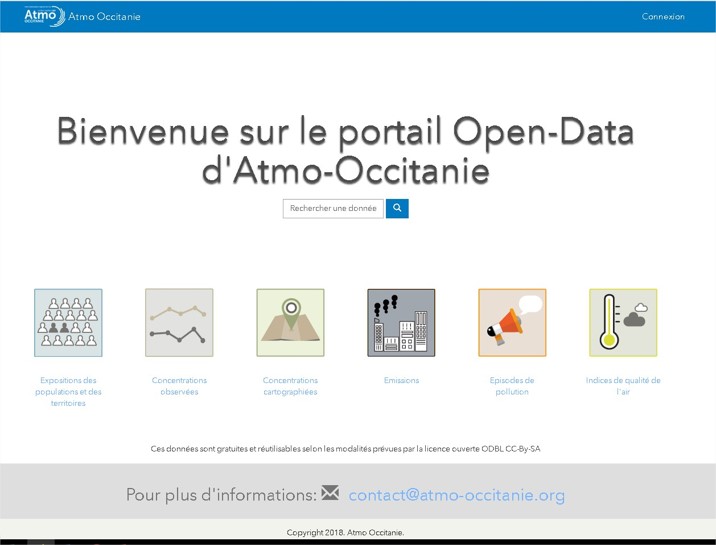Follow the 'Indices de qualité de l'air' link

click(x=623, y=386)
